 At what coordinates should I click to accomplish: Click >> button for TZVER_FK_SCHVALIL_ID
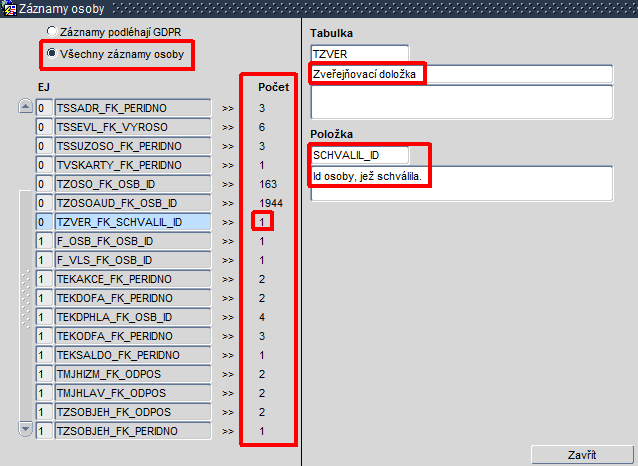point(228,222)
